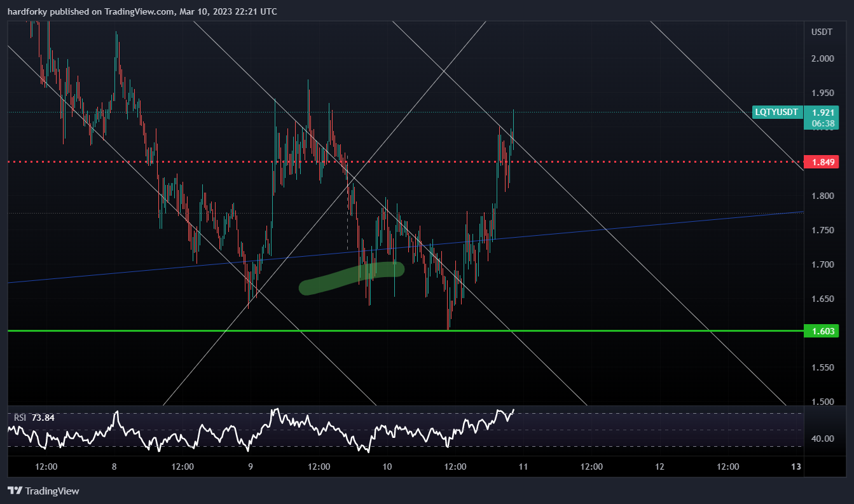The height and width of the screenshot is (504, 854).
Task: Click the 1.550 price axis label
Action: click(822, 367)
